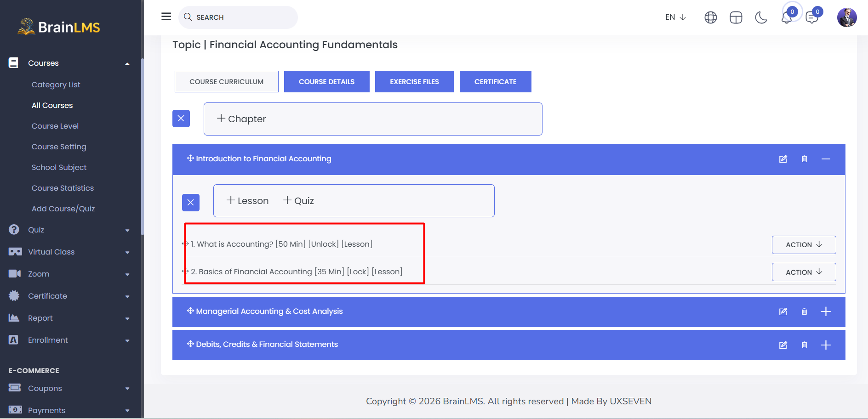Close the add Chapter panel

point(181,119)
